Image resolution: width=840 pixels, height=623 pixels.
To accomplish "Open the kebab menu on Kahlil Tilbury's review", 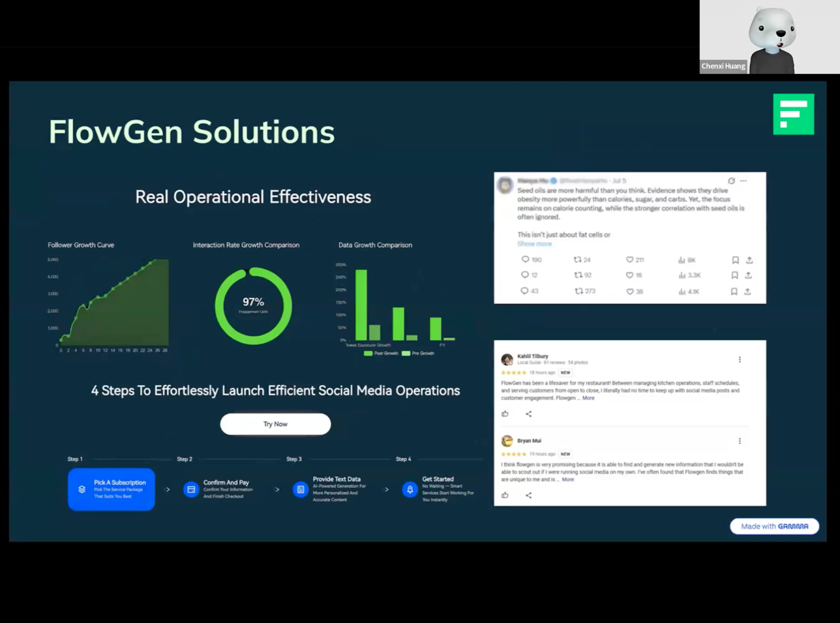I will pyautogui.click(x=740, y=359).
